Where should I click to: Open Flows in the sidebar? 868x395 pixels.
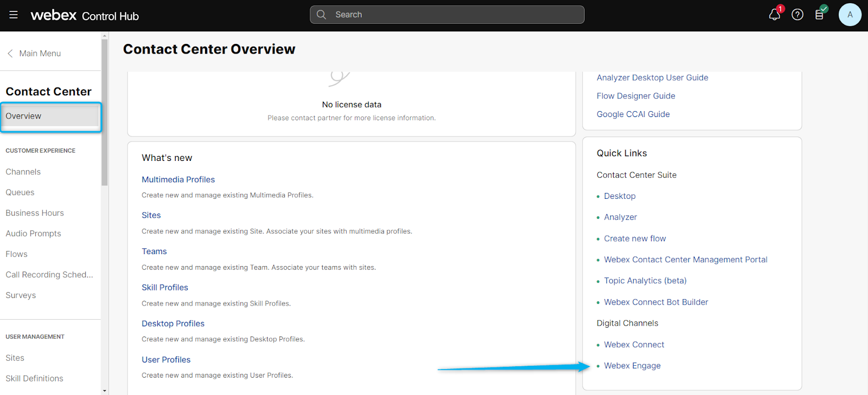(x=16, y=254)
